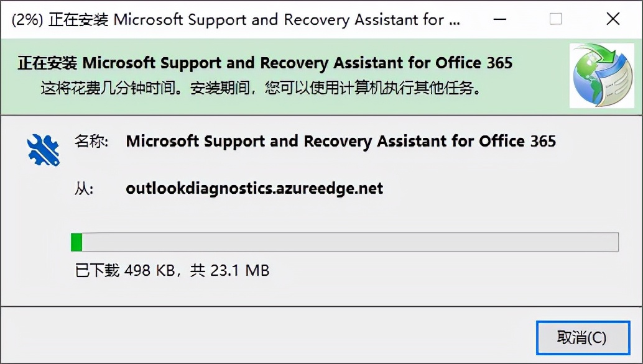Click the 从: source label
643x364 pixels.
coord(83,188)
